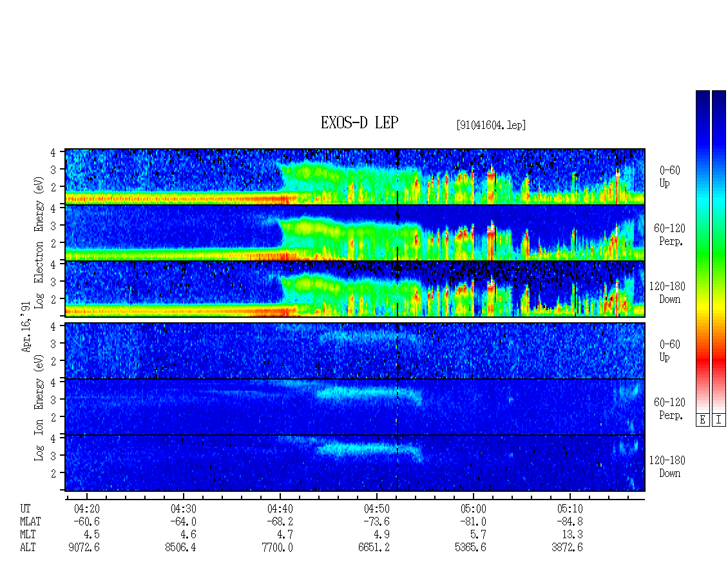Click the MLT value 4.5
The width and height of the screenshot is (728, 564).
pyautogui.click(x=91, y=535)
